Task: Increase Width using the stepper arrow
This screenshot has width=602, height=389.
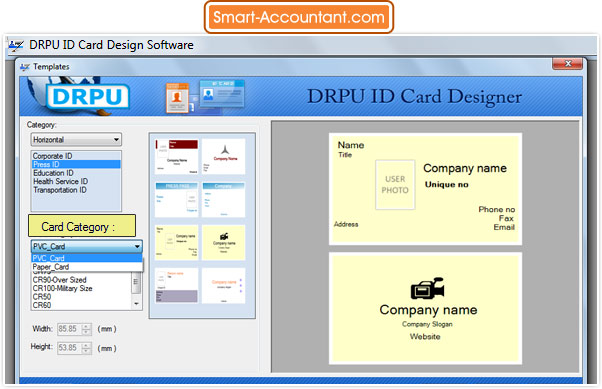Action: pos(87,326)
